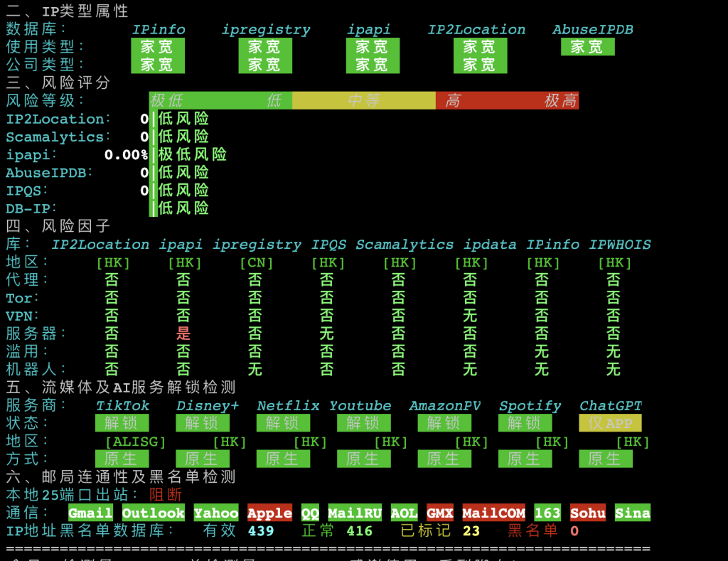Click the Netflix column header

click(288, 405)
